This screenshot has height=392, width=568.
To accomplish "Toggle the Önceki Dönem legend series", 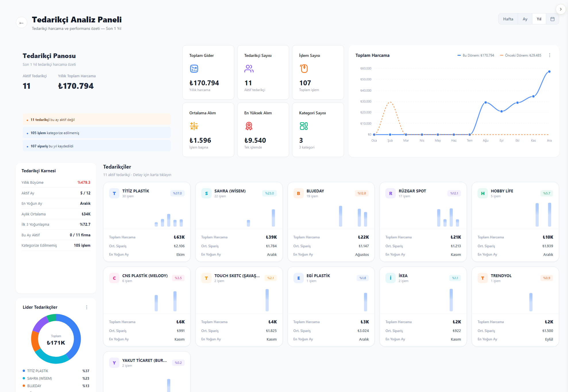I will coord(521,55).
